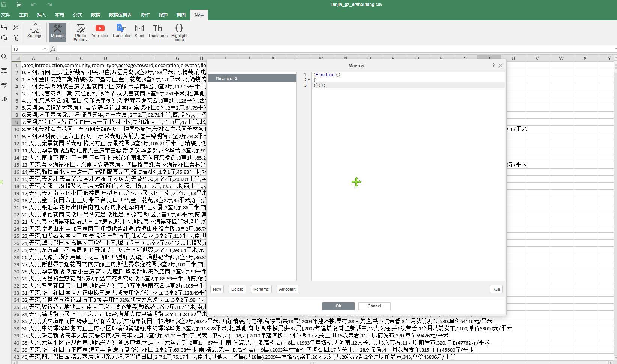Open the Translator tool
The height and width of the screenshot is (364, 617).
coord(121,32)
